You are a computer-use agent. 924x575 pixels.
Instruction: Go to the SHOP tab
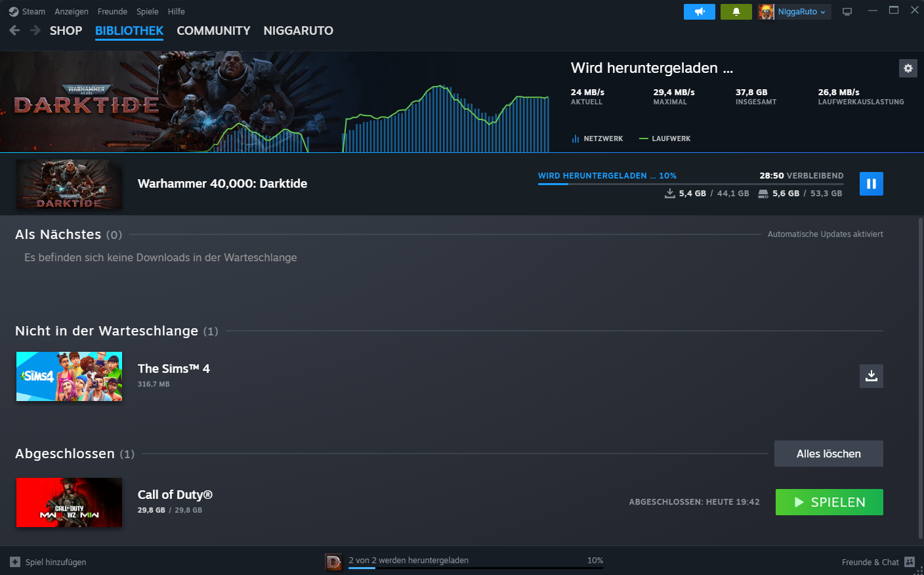[66, 31]
